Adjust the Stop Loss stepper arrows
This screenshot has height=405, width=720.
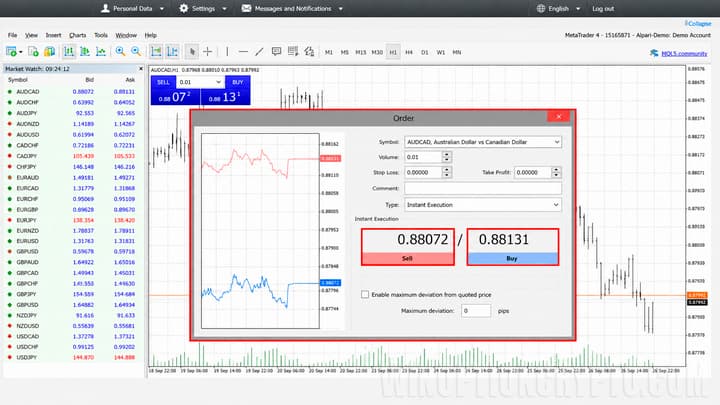446,172
